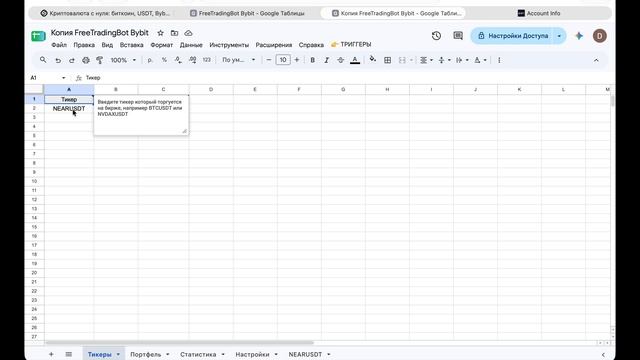Select column D header
Screen dimensions: 640x360
[x=211, y=89]
